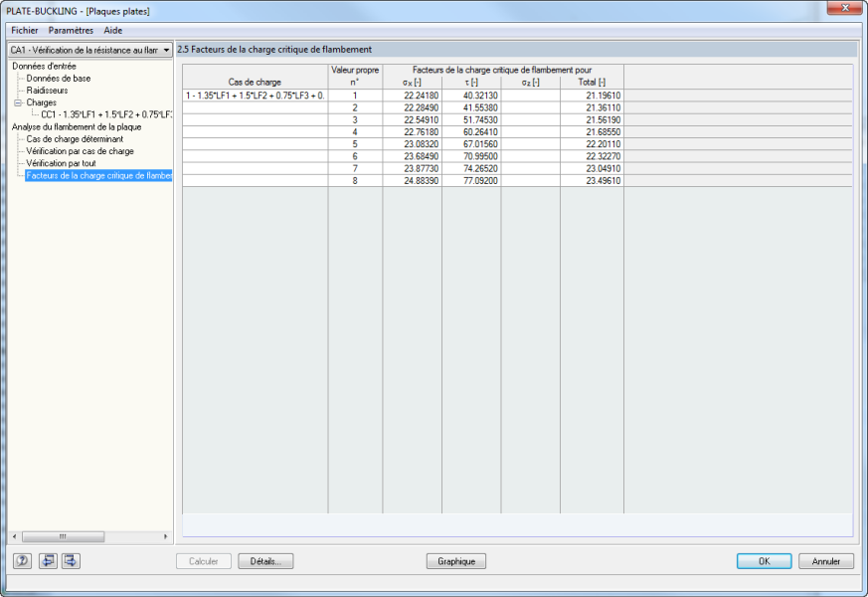868x597 pixels.
Task: Click the Graphique button
Action: [x=455, y=561]
